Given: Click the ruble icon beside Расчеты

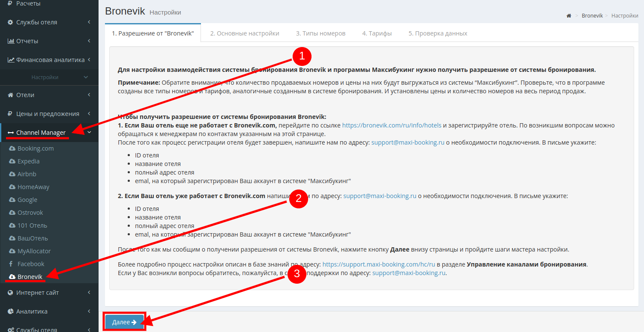Looking at the screenshot, I should (x=11, y=3).
